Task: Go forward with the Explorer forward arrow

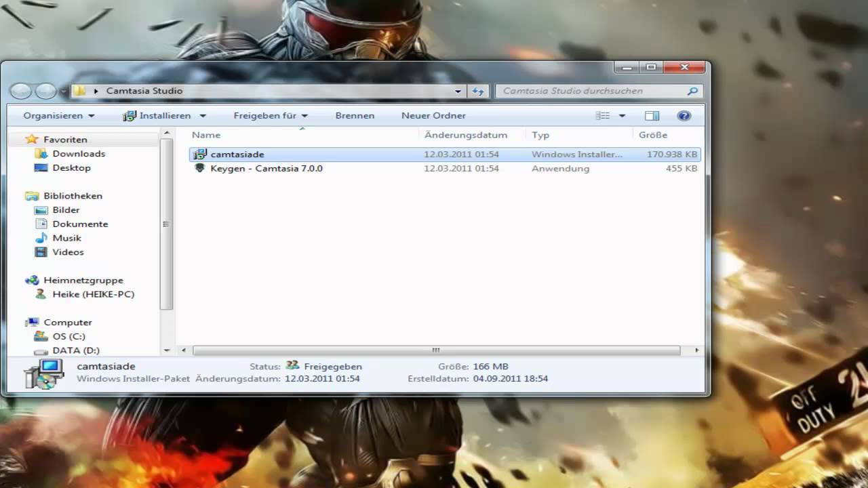Action: (45, 91)
